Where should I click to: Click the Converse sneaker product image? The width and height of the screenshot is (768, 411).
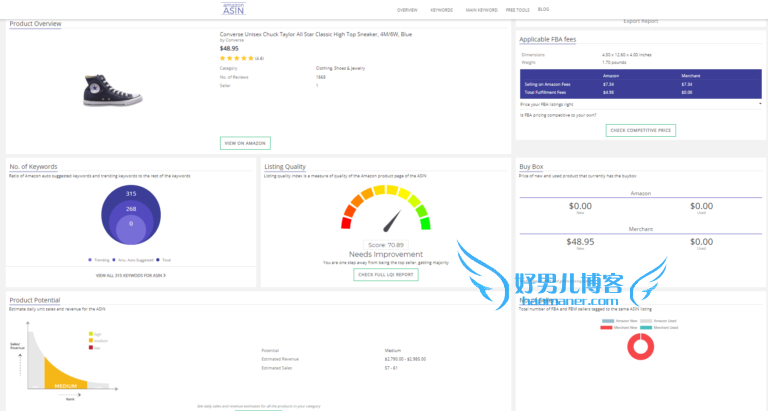[x=112, y=91]
